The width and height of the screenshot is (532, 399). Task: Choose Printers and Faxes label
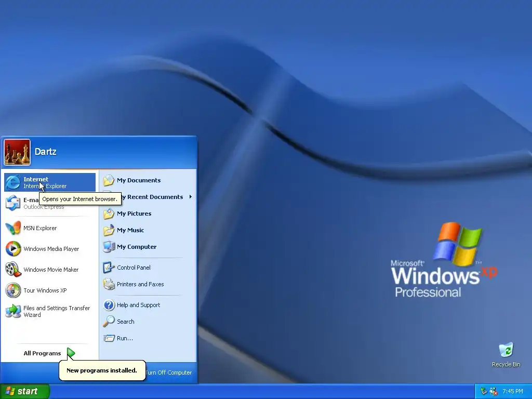140,284
